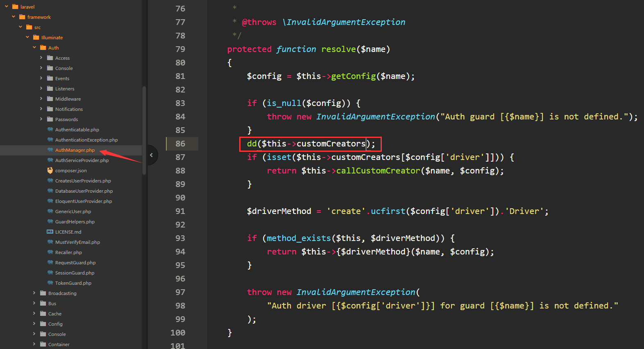This screenshot has width=644, height=349.
Task: Click the markdown icon of LICENSE.md
Action: [x=50, y=232]
